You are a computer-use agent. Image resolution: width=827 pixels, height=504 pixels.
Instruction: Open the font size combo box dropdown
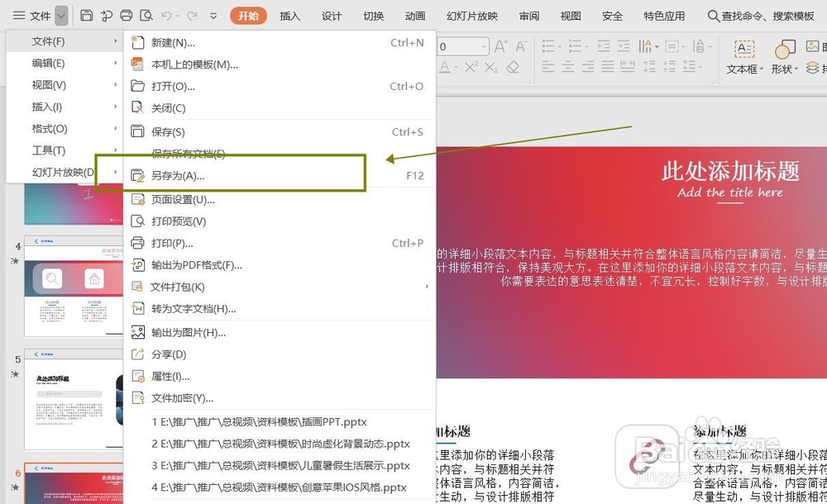click(484, 45)
